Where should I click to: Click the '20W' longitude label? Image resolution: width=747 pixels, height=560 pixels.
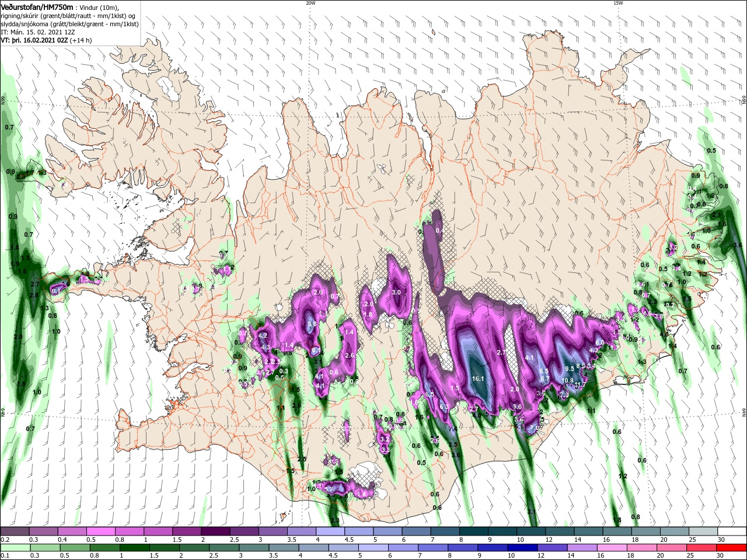tap(310, 3)
